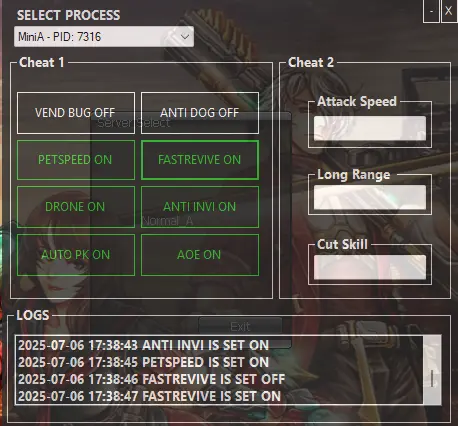
Task: Select the 17:38:47 FASTREVIVE IS SET ON log
Action: click(x=149, y=396)
